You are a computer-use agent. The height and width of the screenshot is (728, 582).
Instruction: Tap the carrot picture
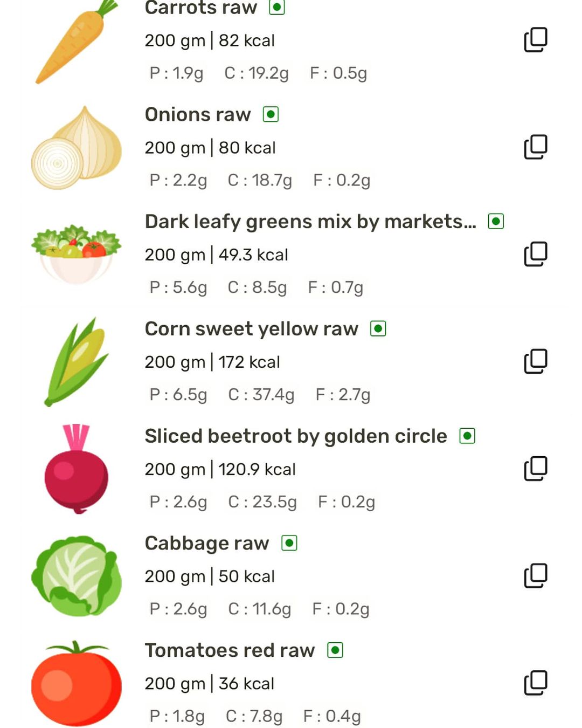[x=77, y=43]
